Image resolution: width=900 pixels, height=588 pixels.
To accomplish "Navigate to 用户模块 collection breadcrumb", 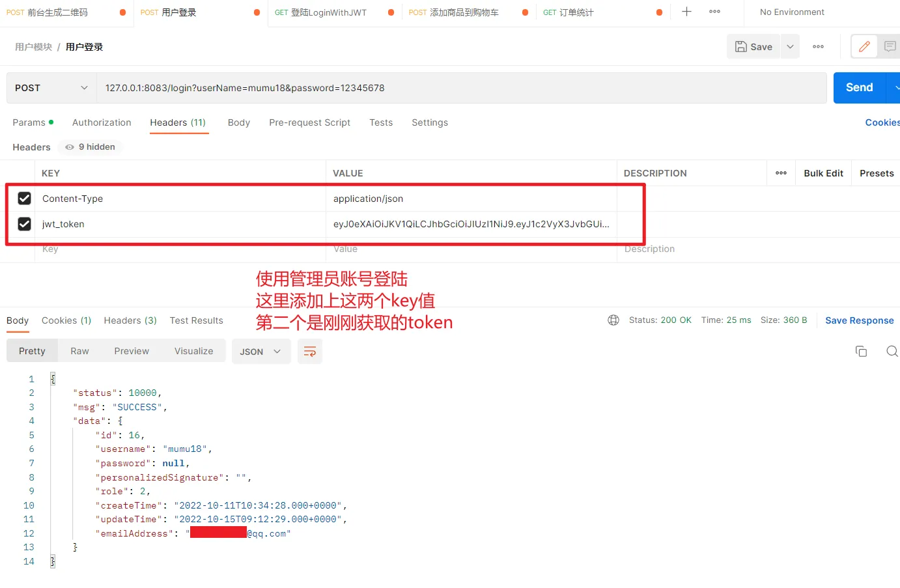I will [33, 47].
